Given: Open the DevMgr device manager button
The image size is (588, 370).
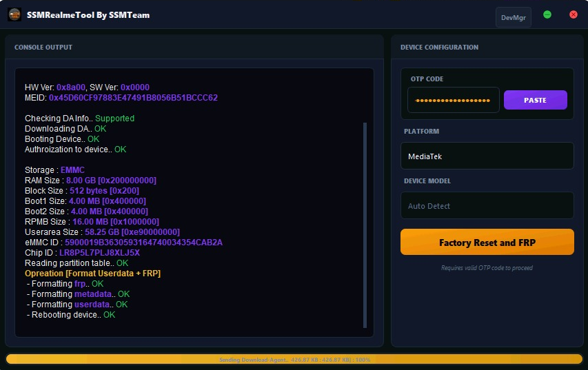Looking at the screenshot, I should coord(514,17).
